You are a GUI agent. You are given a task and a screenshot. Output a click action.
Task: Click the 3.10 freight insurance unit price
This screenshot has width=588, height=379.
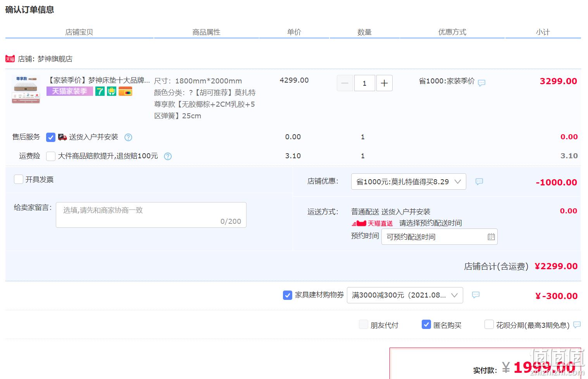(x=293, y=156)
